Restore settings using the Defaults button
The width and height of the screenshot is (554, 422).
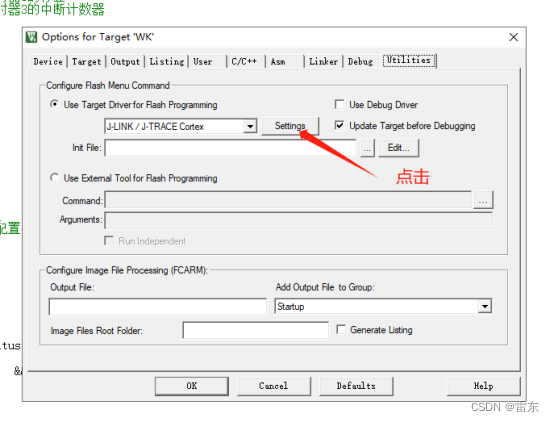[x=356, y=386]
